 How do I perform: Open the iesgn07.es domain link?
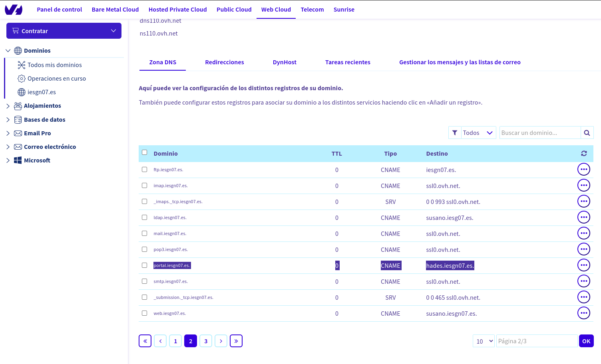click(x=42, y=92)
